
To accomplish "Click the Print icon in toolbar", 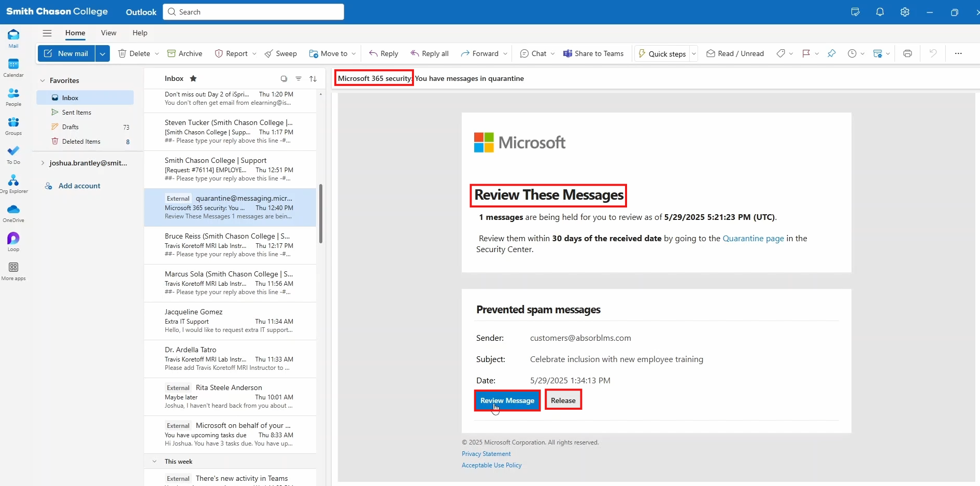I will (907, 53).
